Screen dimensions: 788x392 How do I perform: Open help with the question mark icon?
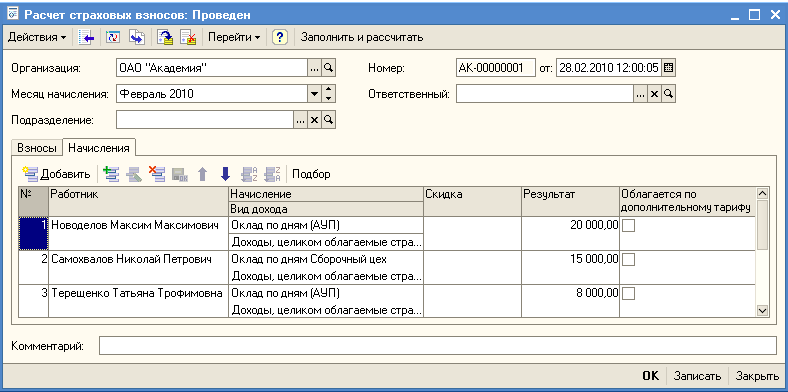pos(279,38)
